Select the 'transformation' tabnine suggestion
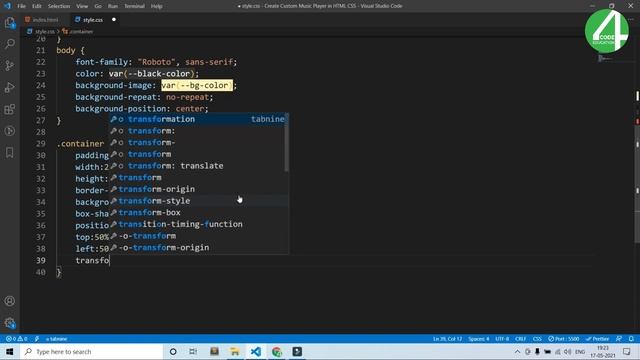Image resolution: width=640 pixels, height=360 pixels. tap(198, 119)
